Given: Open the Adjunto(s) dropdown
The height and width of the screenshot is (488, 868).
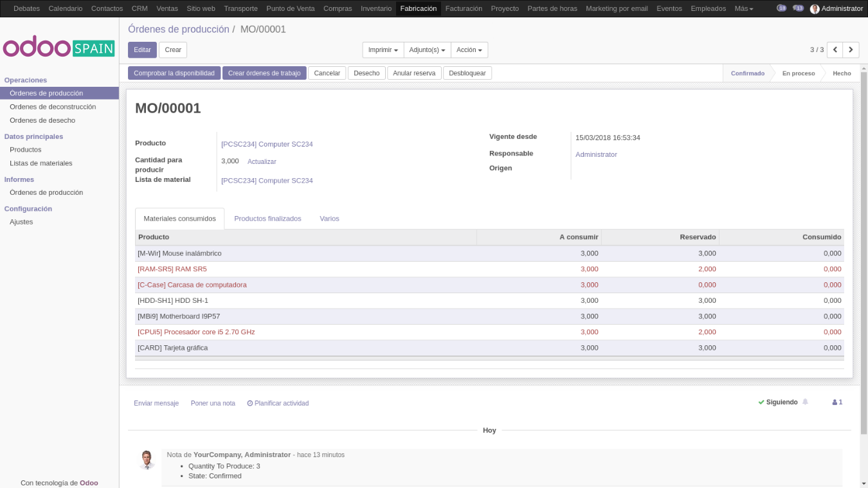Looking at the screenshot, I should [x=428, y=50].
